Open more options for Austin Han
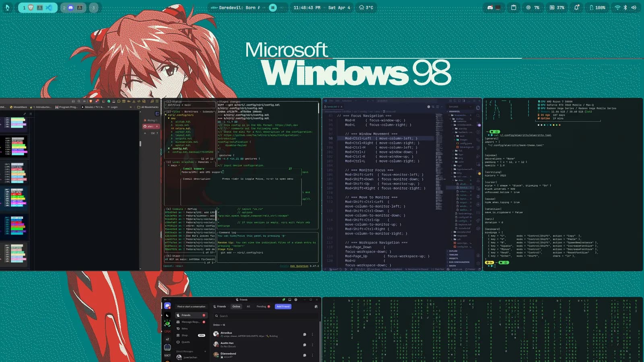Image resolution: width=644 pixels, height=362 pixels. pyautogui.click(x=312, y=345)
